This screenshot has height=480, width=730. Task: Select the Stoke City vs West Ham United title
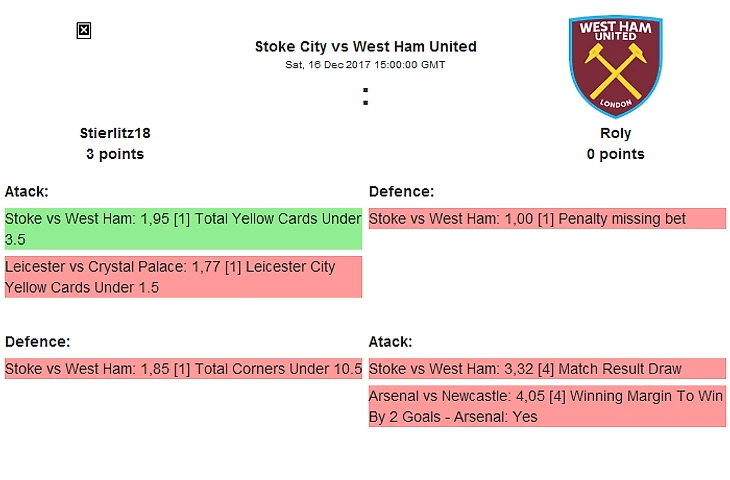(365, 46)
